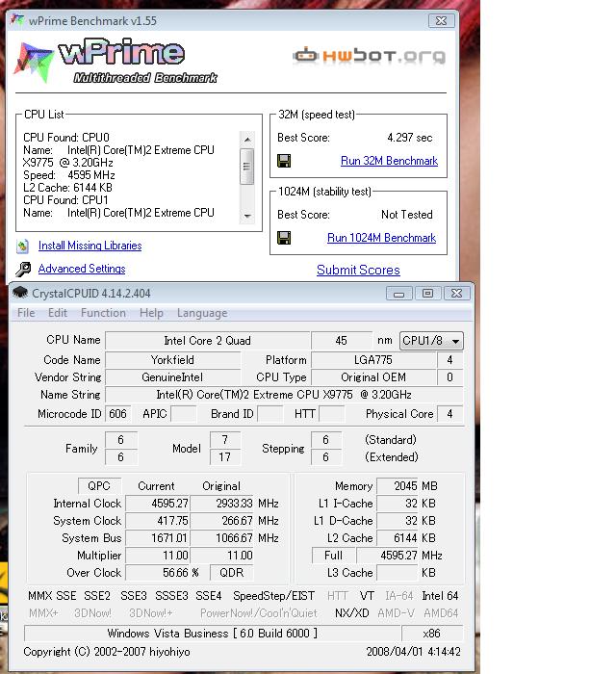Click the Memory value 2045
The height and width of the screenshot is (674, 616).
[398, 486]
